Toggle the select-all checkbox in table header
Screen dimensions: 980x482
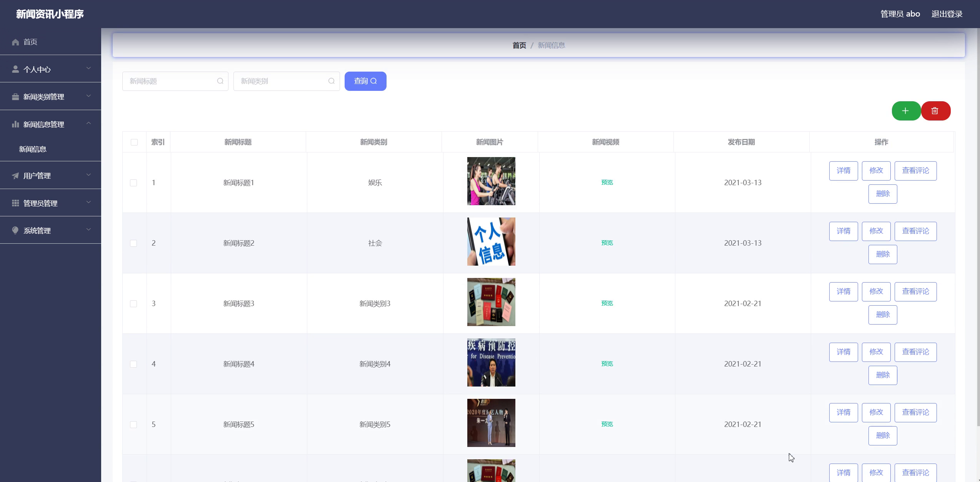click(x=134, y=142)
